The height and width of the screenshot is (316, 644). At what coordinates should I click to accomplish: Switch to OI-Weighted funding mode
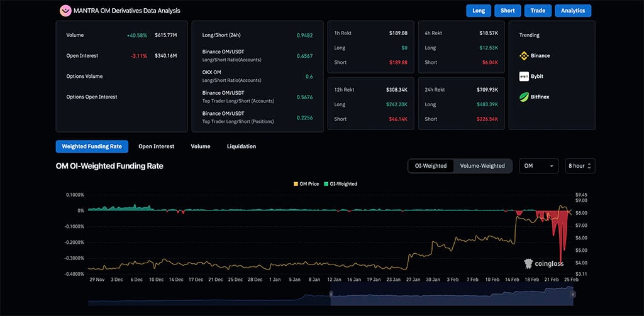pos(431,166)
